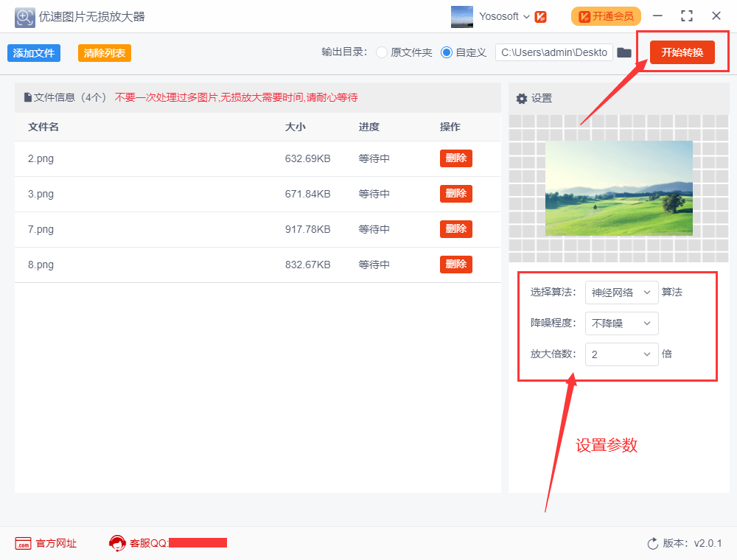Click the fullscreen icon in title bar

coord(687,15)
